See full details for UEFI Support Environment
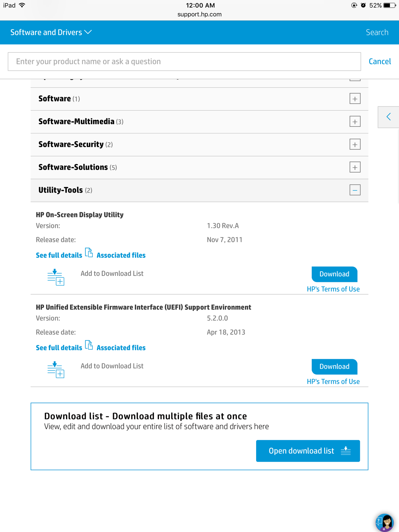 (x=59, y=348)
